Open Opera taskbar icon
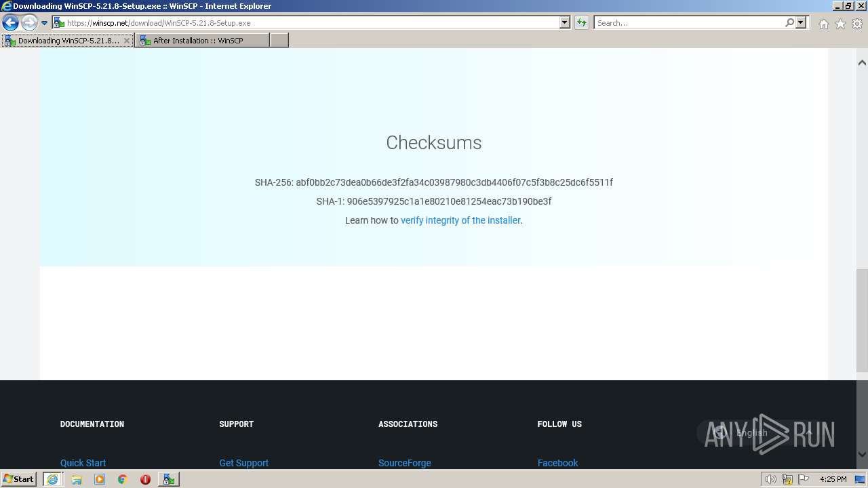 (145, 479)
